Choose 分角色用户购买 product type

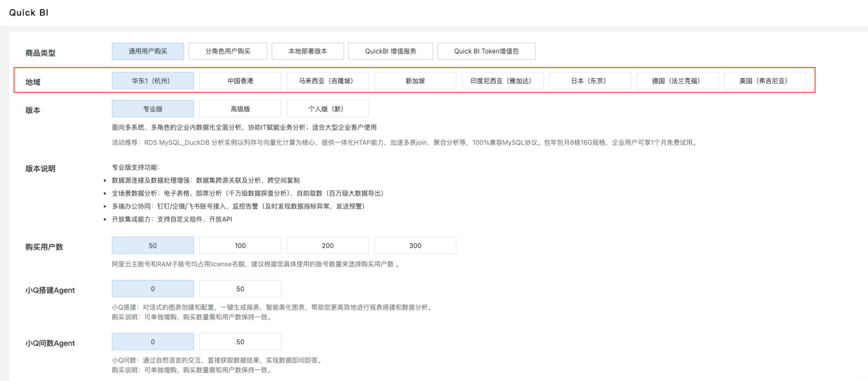tap(227, 51)
